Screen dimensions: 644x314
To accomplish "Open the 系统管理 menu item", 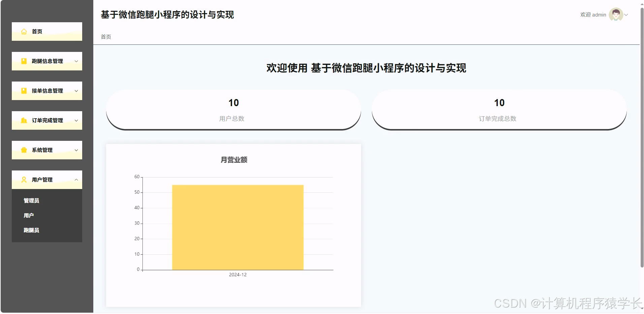I will [43, 150].
